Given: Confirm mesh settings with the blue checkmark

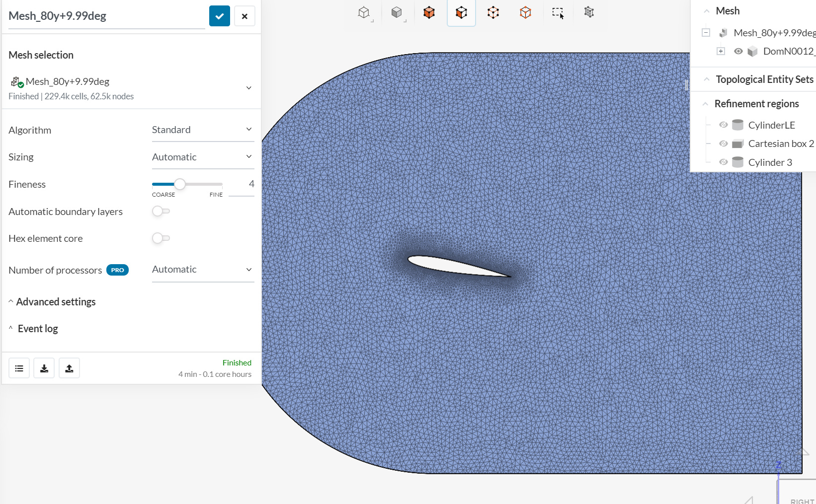Looking at the screenshot, I should [x=220, y=16].
